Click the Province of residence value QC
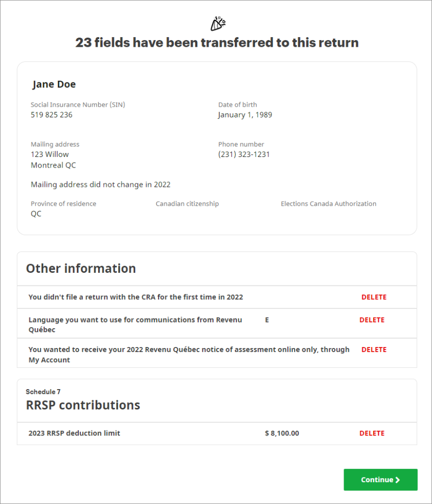Viewport: 432px width, 504px height. 36,214
